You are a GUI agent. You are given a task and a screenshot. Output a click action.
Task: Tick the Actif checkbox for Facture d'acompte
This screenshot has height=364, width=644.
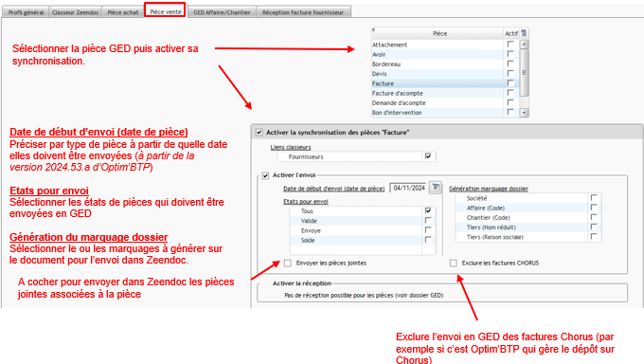(x=510, y=93)
